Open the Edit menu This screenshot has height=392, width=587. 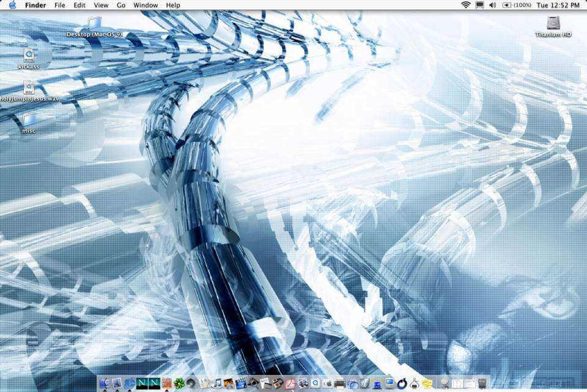(79, 6)
